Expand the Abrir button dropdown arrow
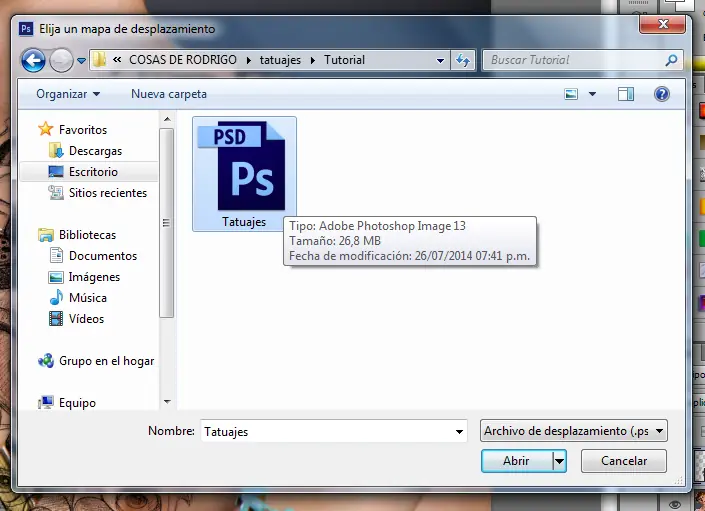705x511 pixels. 559,461
